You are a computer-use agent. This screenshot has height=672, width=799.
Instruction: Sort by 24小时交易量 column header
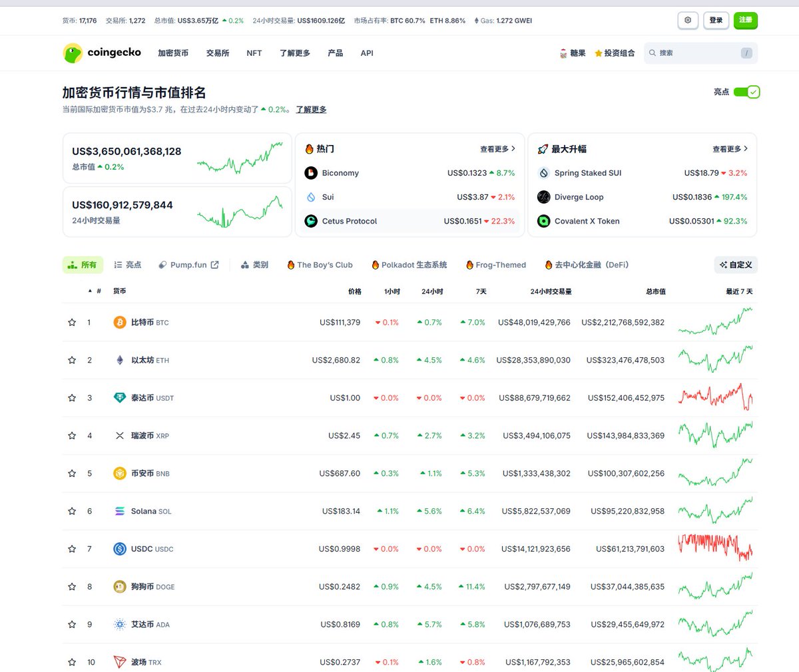(551, 291)
